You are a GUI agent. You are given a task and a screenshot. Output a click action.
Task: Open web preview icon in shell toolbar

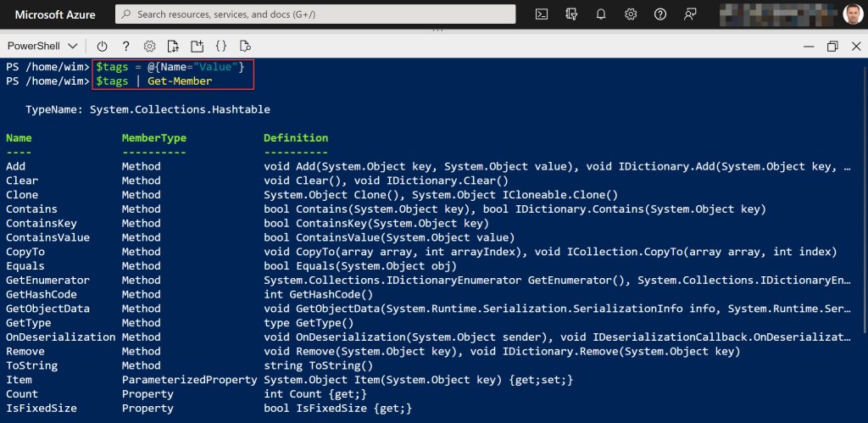[x=245, y=46]
